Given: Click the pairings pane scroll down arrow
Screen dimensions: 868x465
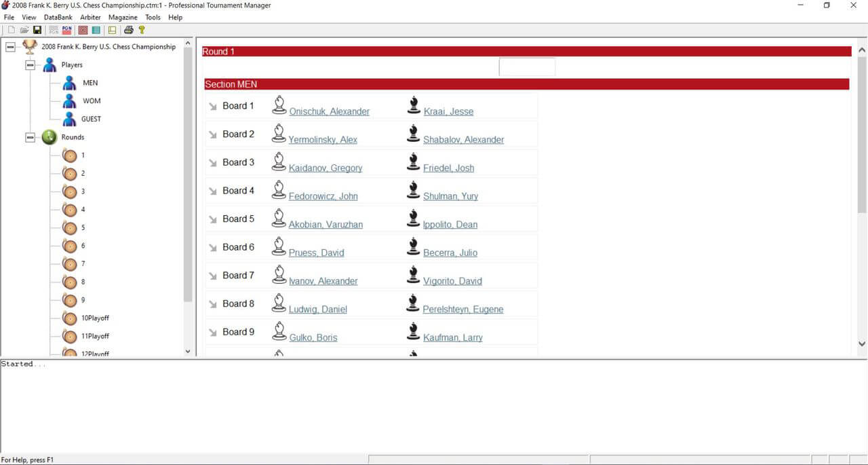Looking at the screenshot, I should pyautogui.click(x=862, y=344).
